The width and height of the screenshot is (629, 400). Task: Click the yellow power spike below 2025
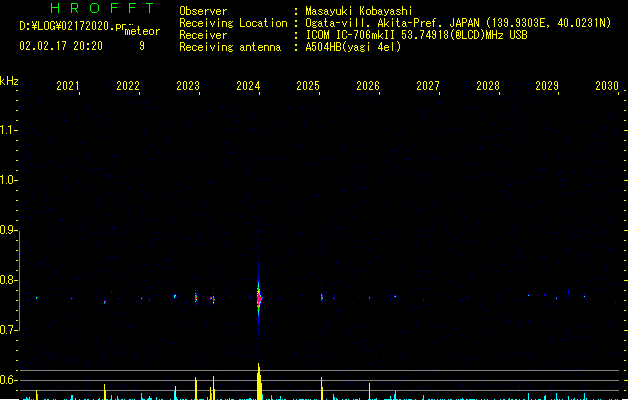point(322,388)
